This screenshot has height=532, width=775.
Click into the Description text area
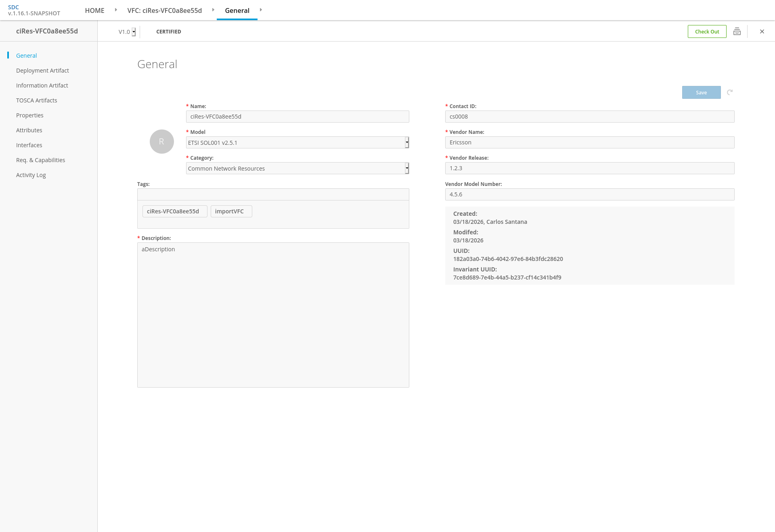[x=273, y=315]
